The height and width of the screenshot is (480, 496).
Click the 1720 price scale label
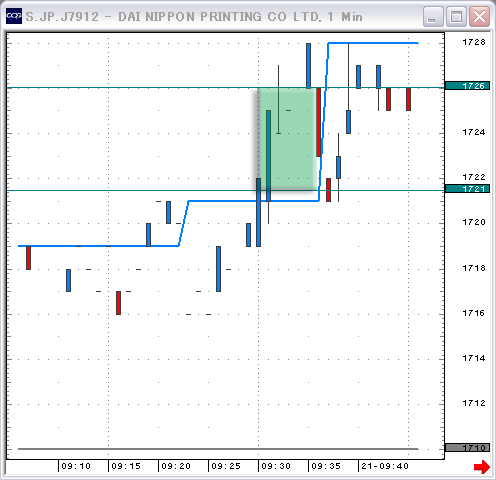click(474, 222)
